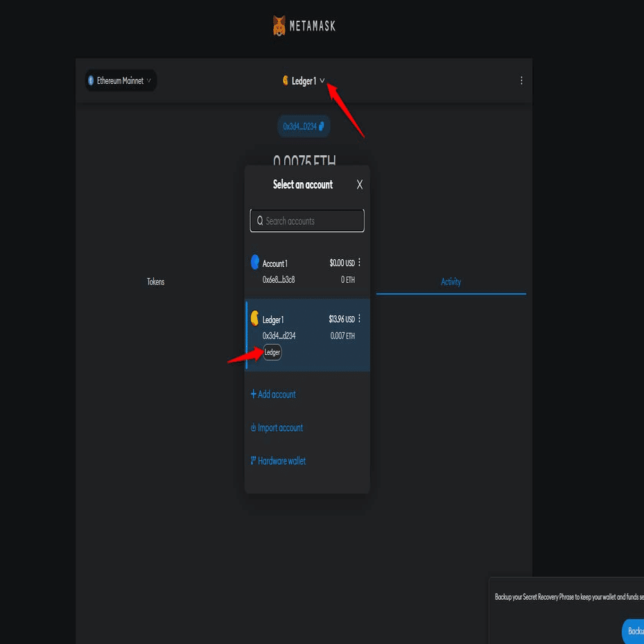Switch to the Activity tab
644x644 pixels.
tap(451, 281)
